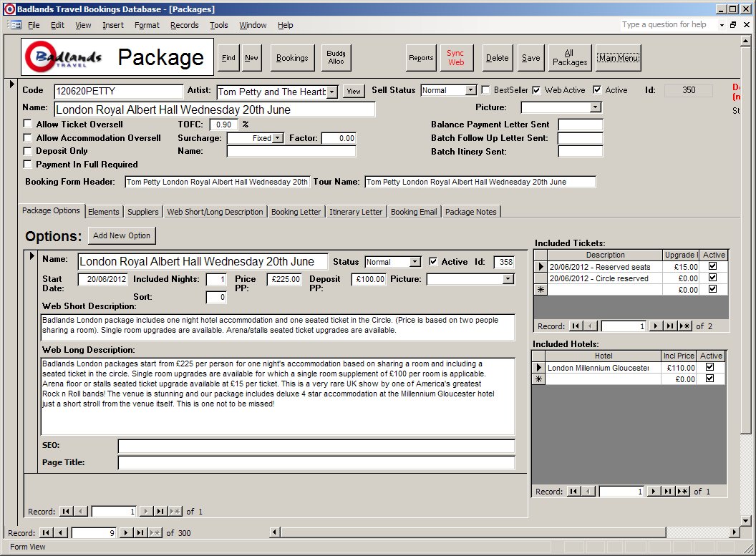Uncheck the package Active checkbox beside Web Active
756x556 pixels.
click(597, 89)
